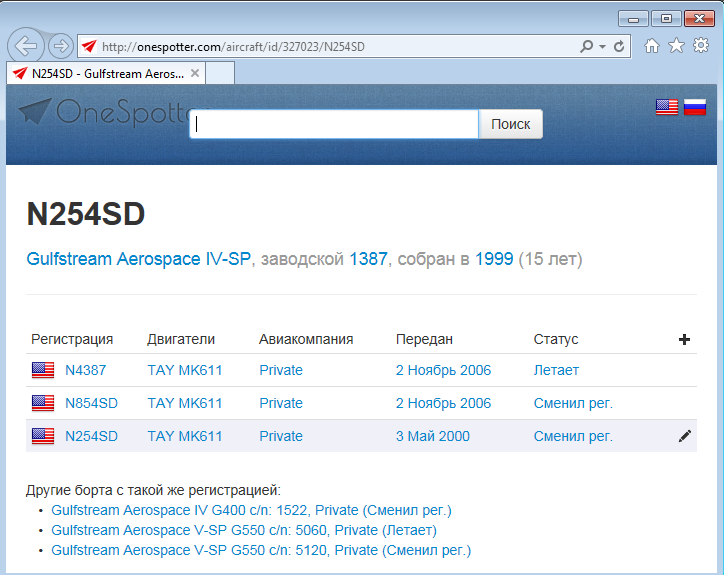Open Летает status link
The width and height of the screenshot is (724, 575).
click(556, 370)
